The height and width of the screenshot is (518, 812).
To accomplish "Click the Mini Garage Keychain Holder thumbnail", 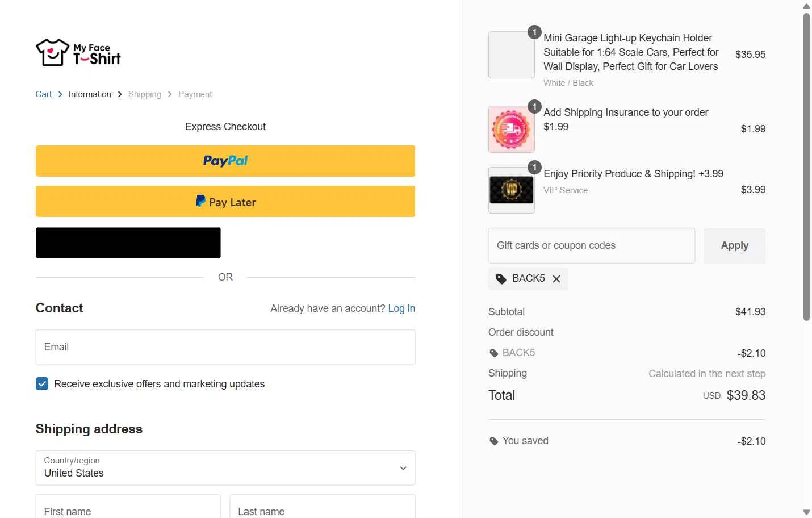I will click(512, 55).
